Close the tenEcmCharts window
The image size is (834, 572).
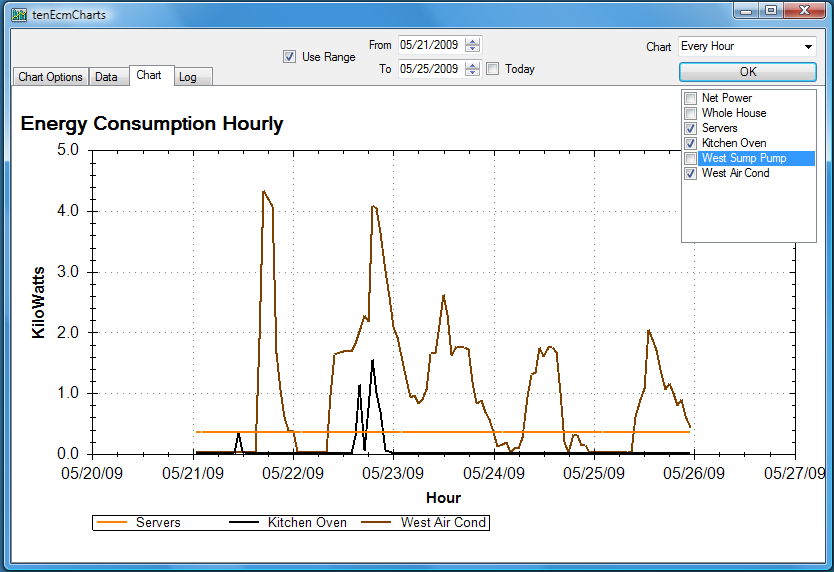coord(804,11)
